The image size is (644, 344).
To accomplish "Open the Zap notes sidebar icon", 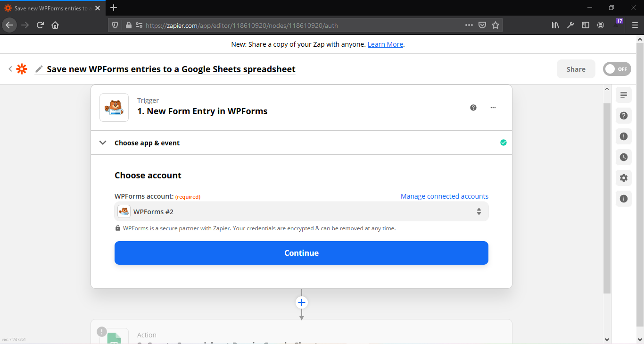I will [624, 95].
